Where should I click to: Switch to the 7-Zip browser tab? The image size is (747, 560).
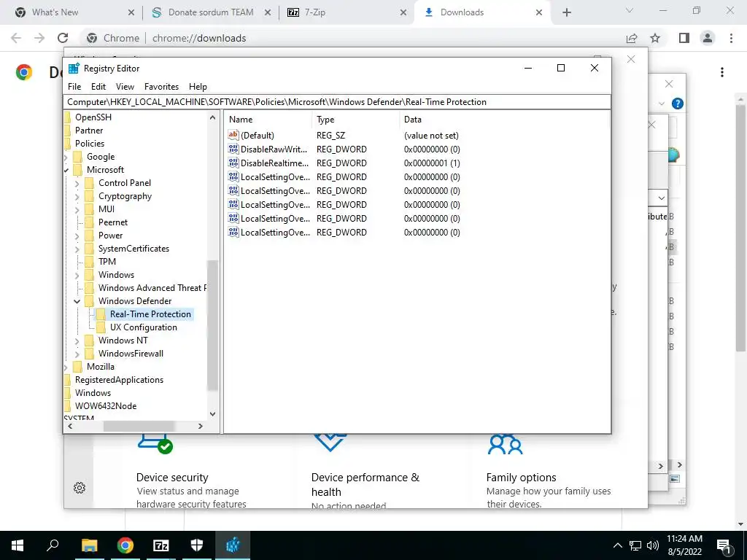(347, 12)
